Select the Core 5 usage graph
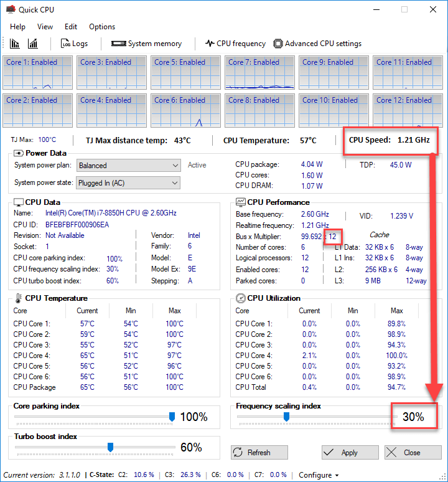This screenshot has width=448, height=482. [186, 72]
